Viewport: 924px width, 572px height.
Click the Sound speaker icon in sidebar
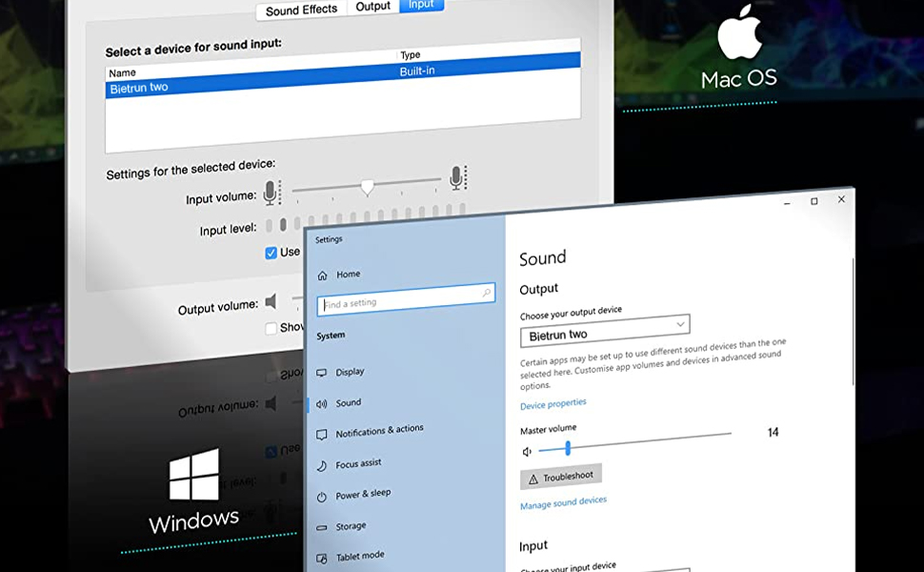(321, 403)
